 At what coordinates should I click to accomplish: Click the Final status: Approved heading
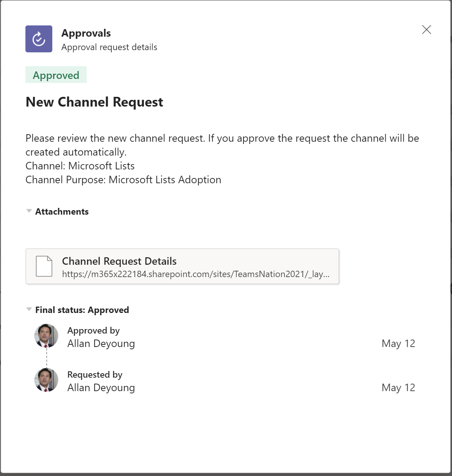(82, 310)
